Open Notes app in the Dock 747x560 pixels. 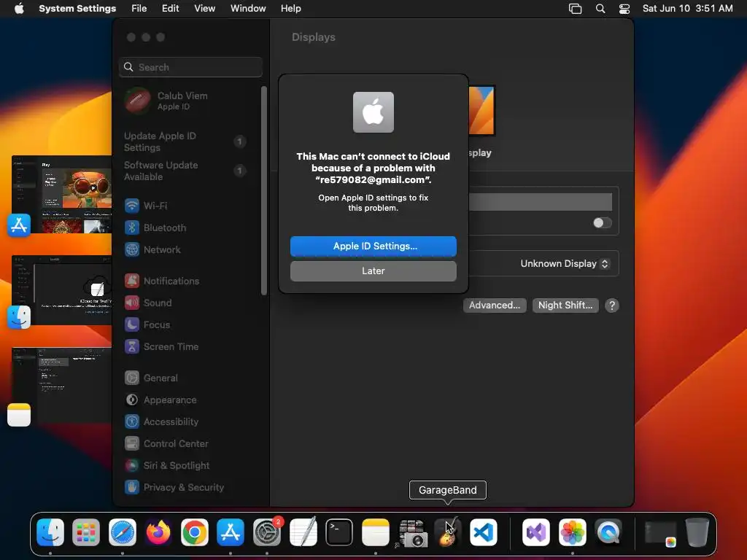coord(376,532)
